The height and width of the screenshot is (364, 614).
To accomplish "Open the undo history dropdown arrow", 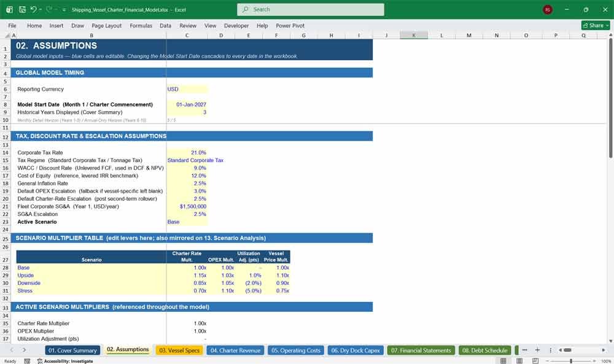I will pos(40,9).
